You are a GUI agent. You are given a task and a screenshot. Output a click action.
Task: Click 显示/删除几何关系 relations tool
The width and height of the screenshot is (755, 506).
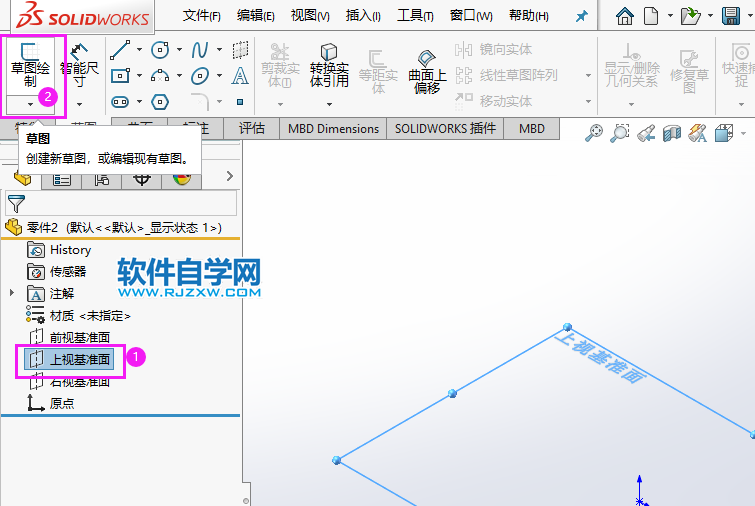[x=631, y=65]
